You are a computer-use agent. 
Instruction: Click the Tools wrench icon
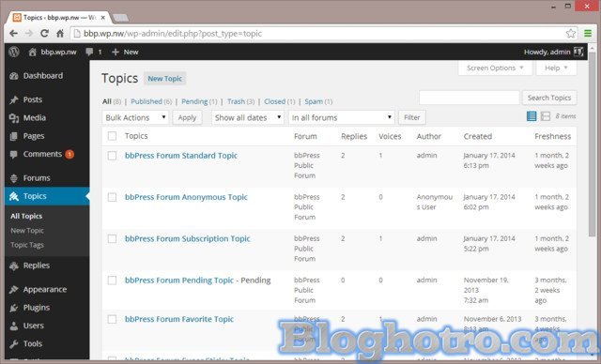(x=14, y=343)
